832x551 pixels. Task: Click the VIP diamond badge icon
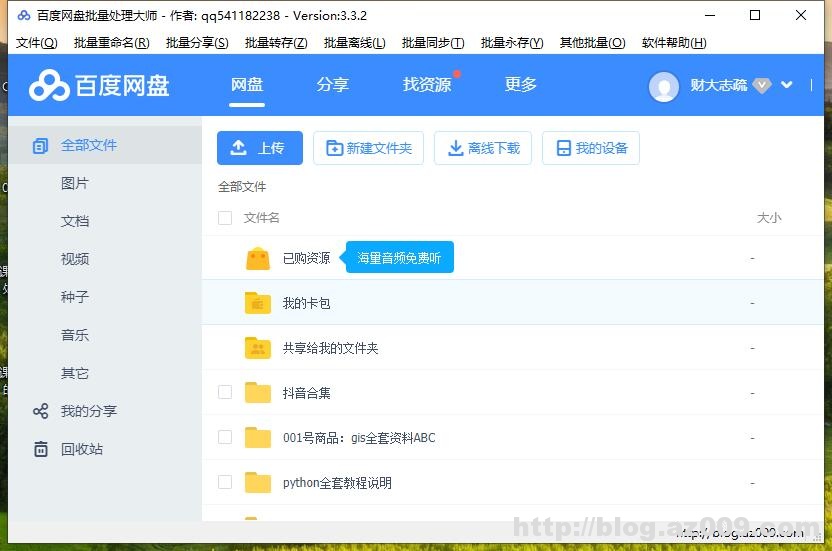[762, 85]
